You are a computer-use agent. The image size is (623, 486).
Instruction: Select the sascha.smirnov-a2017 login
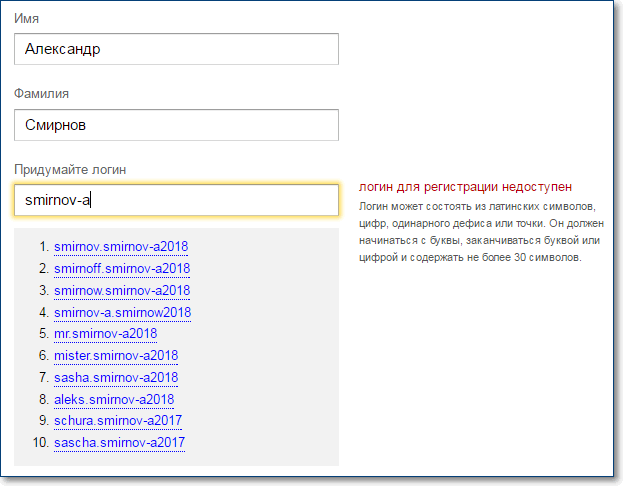(x=119, y=442)
